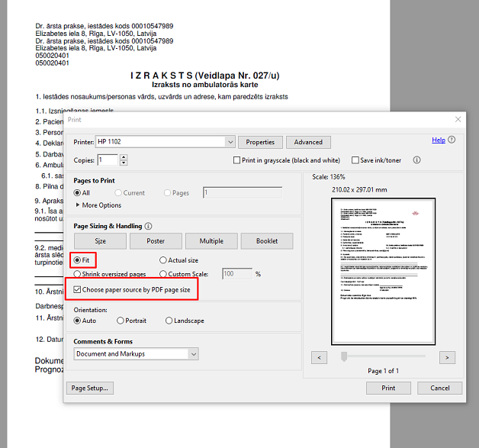Screen dimensions: 479x448
Task: Select the Actual size radio button
Action: tap(163, 260)
